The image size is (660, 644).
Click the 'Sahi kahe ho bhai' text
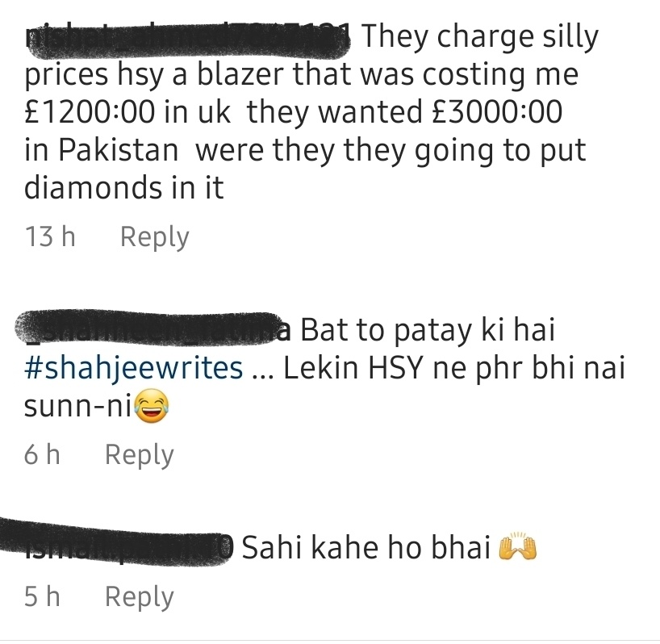coord(366,548)
